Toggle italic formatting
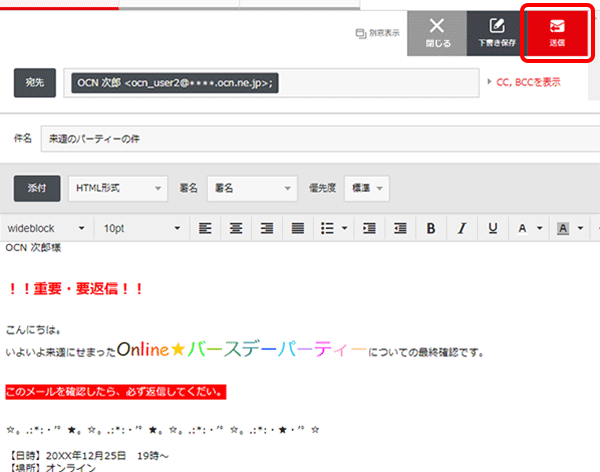The image size is (600, 472). (462, 228)
